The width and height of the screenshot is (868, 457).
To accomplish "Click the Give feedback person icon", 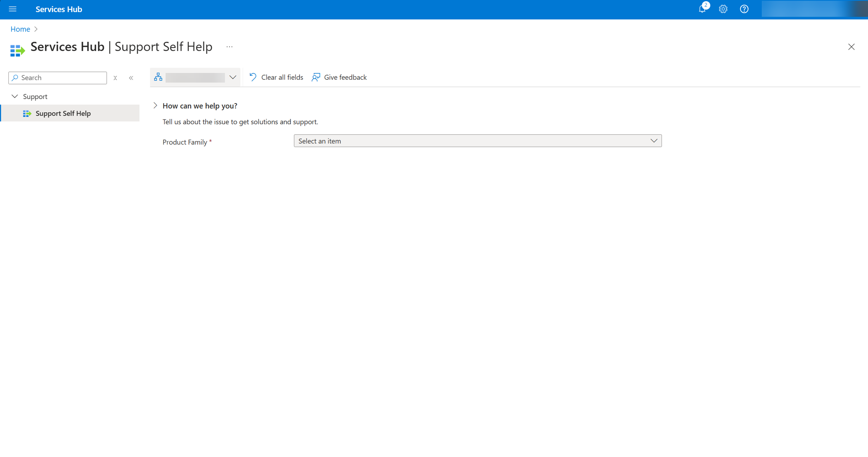I will pyautogui.click(x=316, y=77).
